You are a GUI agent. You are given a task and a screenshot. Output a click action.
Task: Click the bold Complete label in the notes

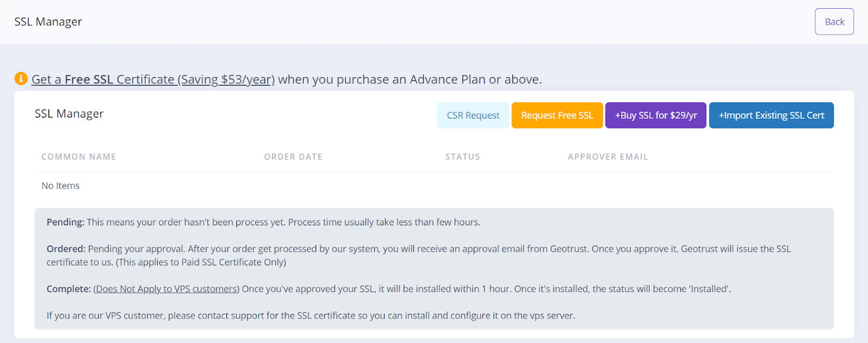[x=68, y=289]
